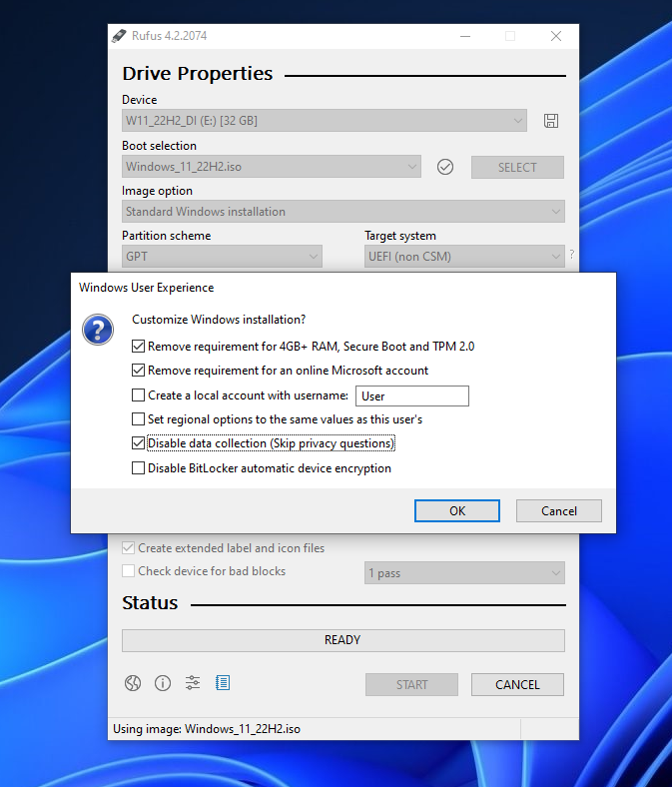Enable Set regional options checkbox
The height and width of the screenshot is (787, 672).
pyautogui.click(x=138, y=419)
